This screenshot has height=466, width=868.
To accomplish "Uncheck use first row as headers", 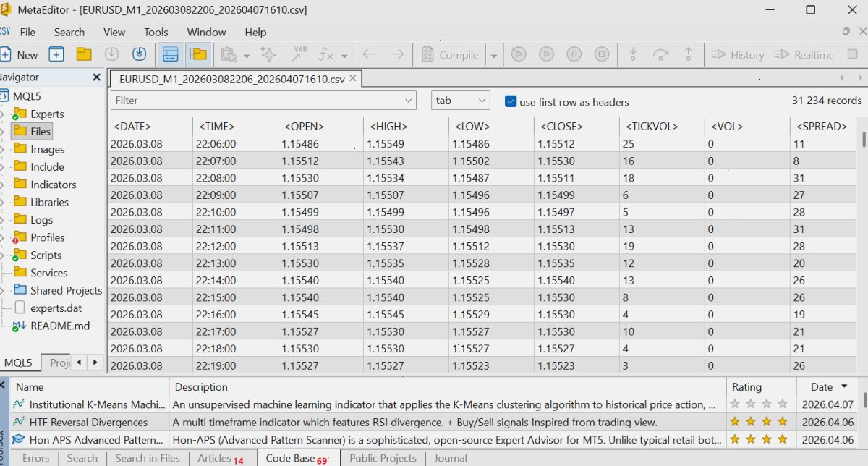I will 511,101.
